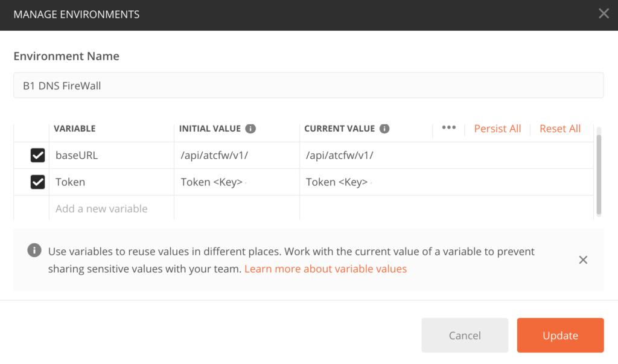Click Reset All link
618x364 pixels.
[560, 129]
